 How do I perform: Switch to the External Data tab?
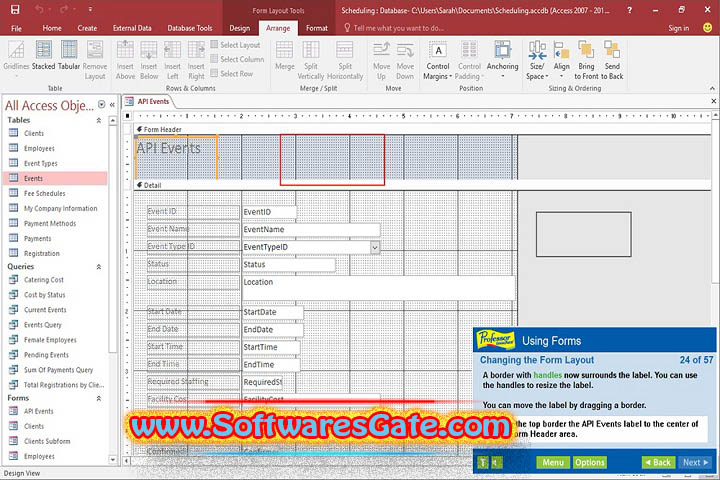click(132, 28)
